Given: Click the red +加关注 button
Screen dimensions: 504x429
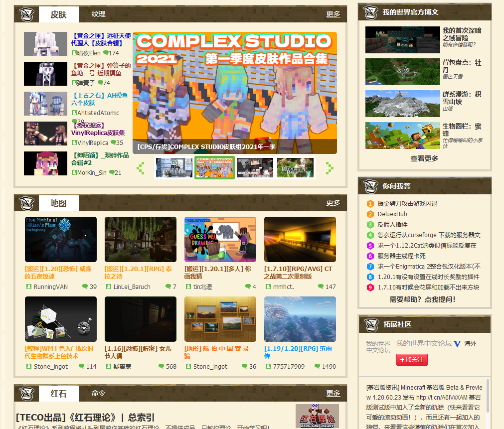Looking at the screenshot, I should click(412, 360).
